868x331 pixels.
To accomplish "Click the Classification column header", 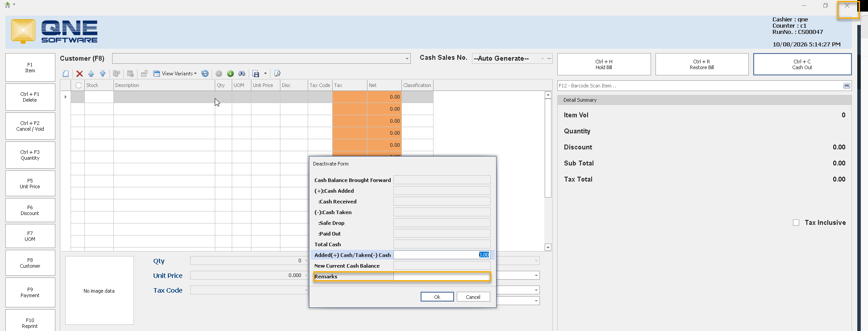I will (x=417, y=85).
